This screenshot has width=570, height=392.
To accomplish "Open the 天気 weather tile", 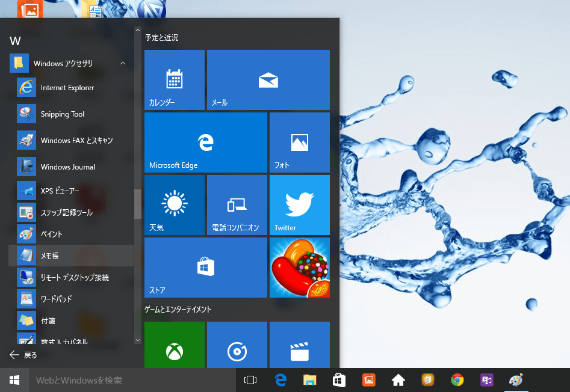I will point(175,205).
